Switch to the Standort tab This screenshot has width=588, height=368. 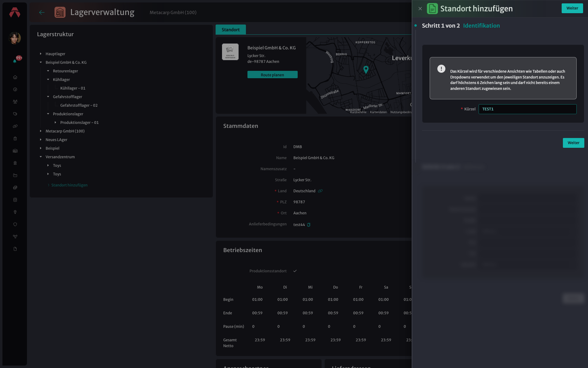tap(231, 30)
